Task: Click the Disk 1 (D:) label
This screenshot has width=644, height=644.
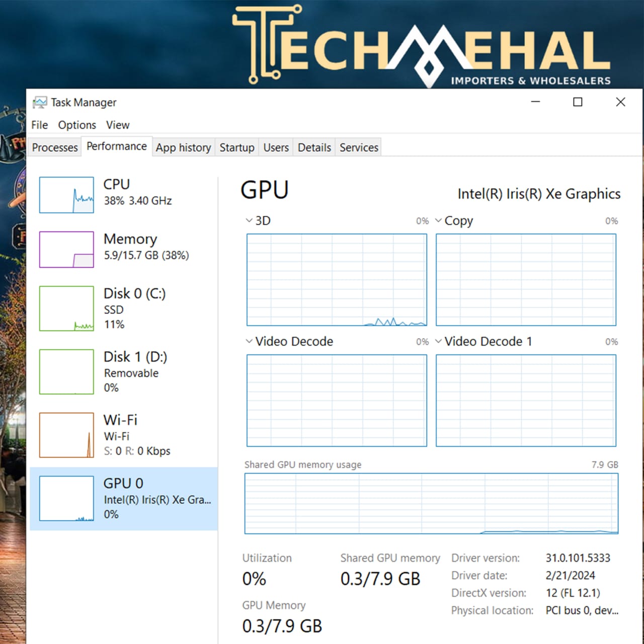Action: coord(135,357)
